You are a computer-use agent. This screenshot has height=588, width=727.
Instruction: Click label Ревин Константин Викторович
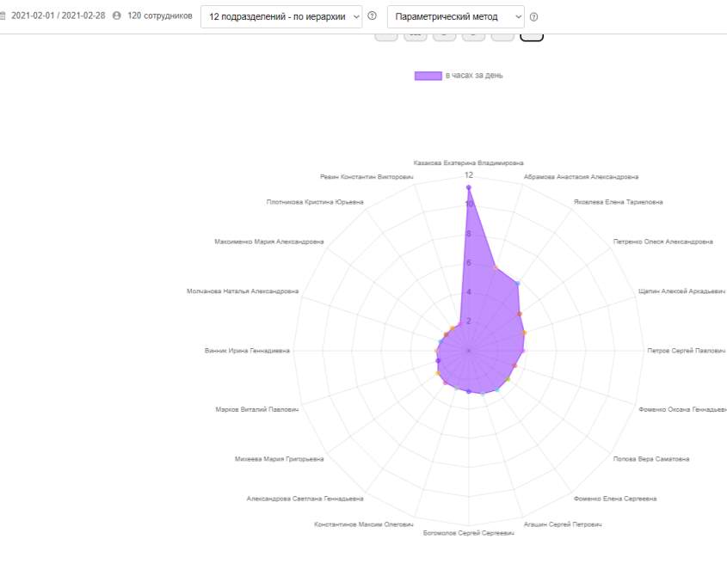point(367,177)
